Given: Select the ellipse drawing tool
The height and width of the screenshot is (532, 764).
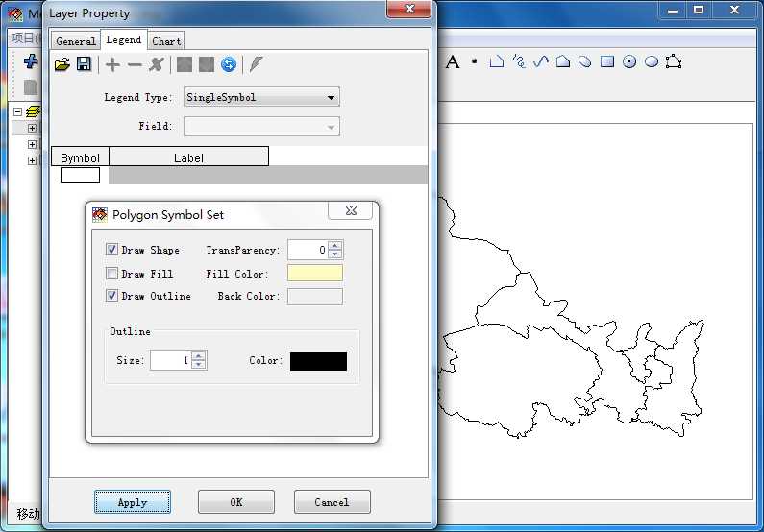Looking at the screenshot, I should (652, 61).
